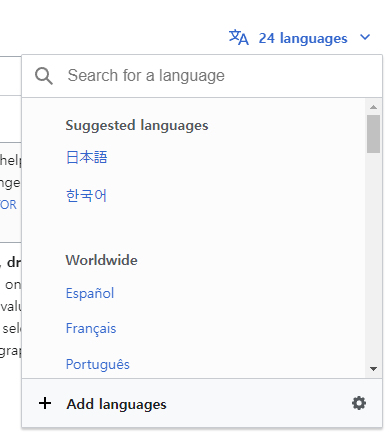
Task: Focus the Search for a language field
Action: tap(202, 76)
